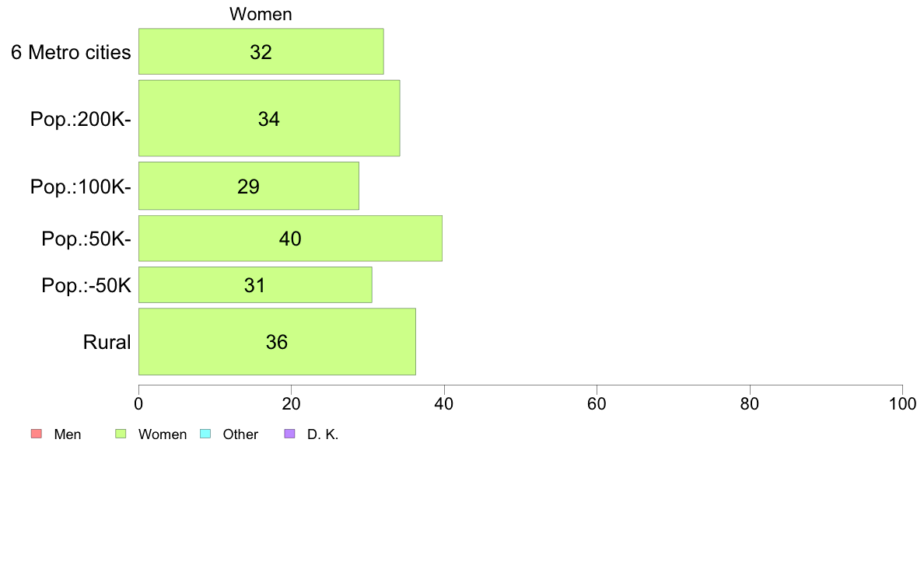Click the 6 Metro cities axis label
The height and width of the screenshot is (572, 924).
tap(71, 52)
